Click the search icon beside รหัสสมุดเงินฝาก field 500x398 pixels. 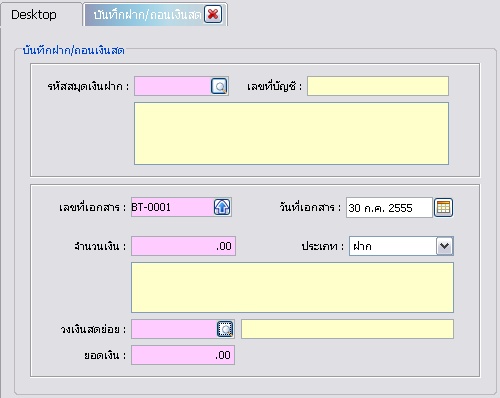pos(219,86)
